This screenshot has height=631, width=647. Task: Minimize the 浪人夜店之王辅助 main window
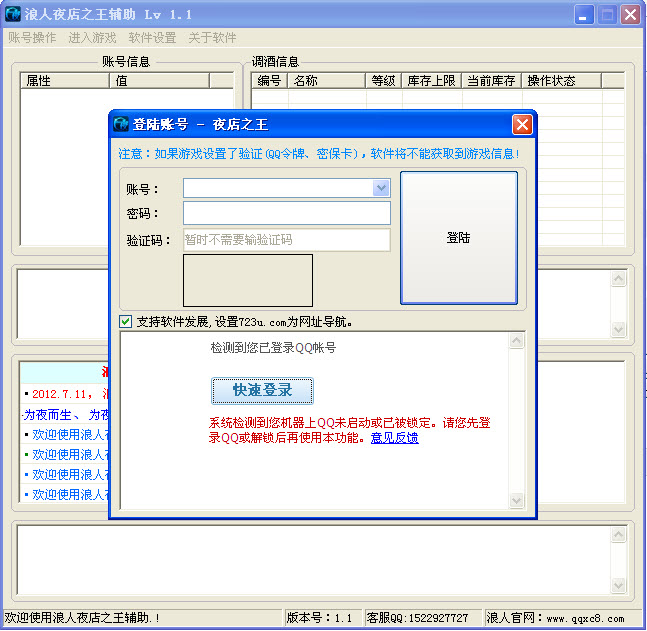[583, 15]
